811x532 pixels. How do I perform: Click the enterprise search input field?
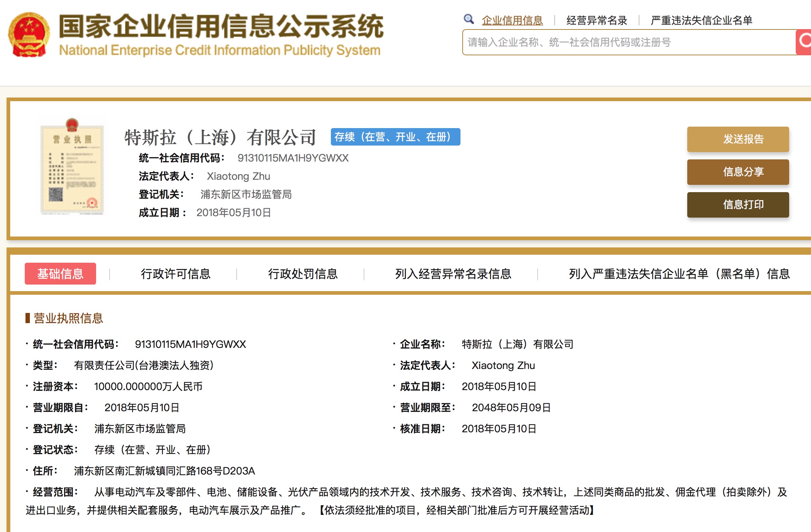click(619, 43)
